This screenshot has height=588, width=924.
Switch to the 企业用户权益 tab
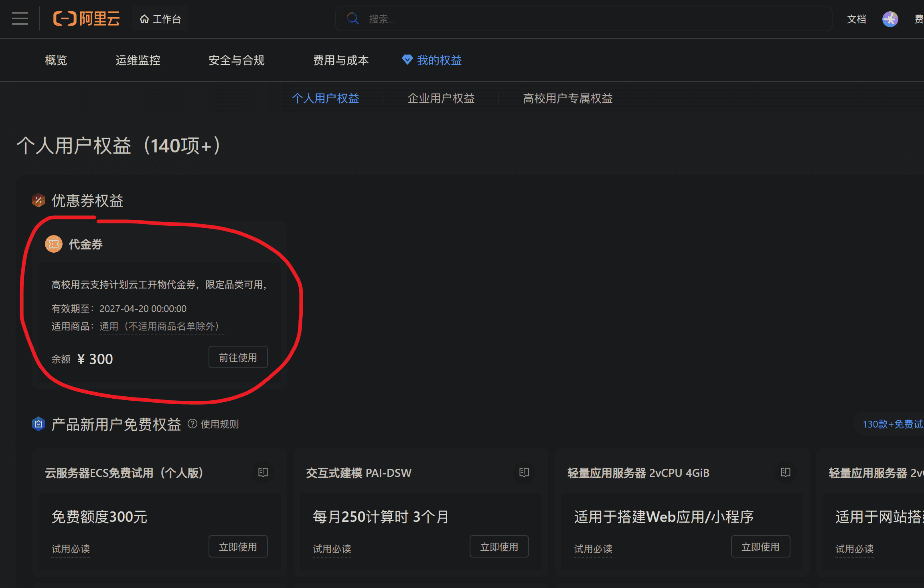(x=441, y=98)
